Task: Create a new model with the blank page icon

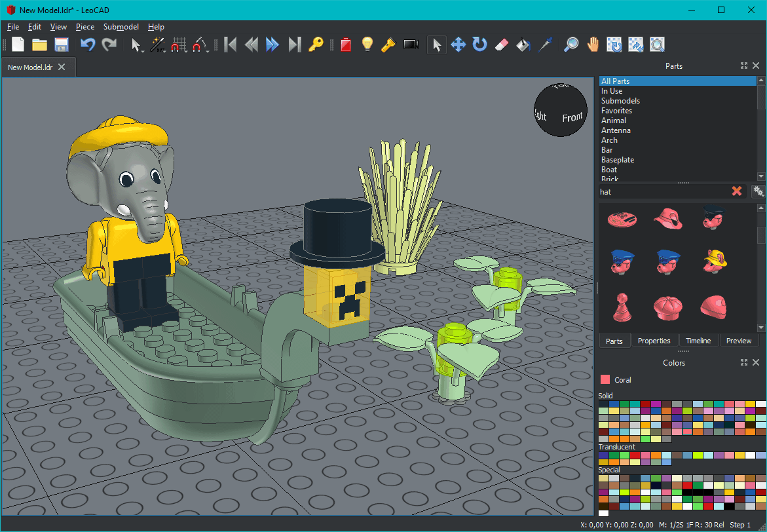Action: coord(18,45)
